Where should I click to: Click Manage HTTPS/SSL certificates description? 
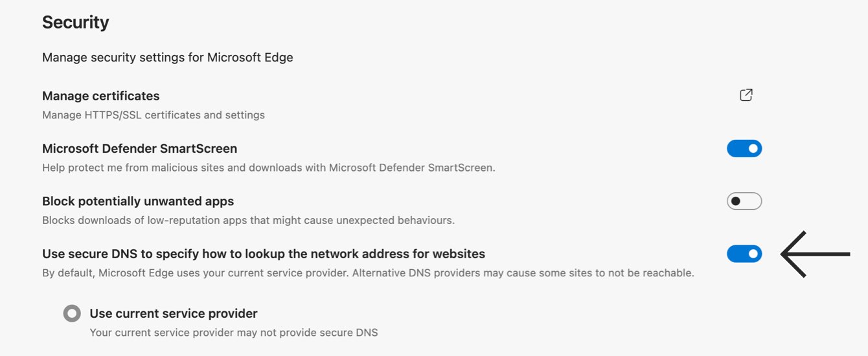click(x=154, y=115)
